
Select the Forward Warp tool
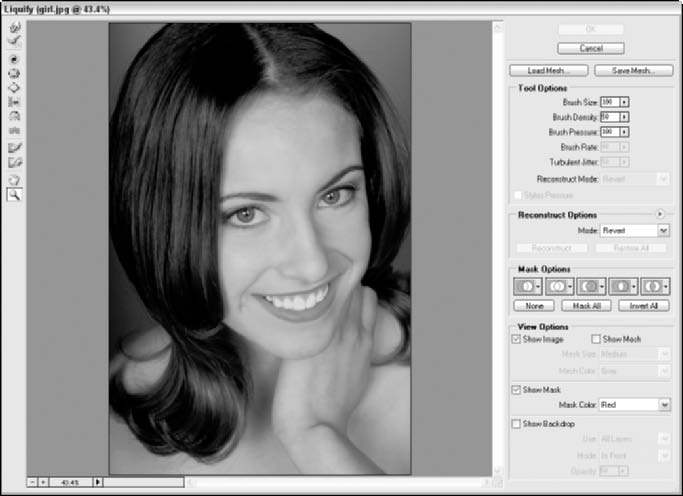(x=15, y=28)
